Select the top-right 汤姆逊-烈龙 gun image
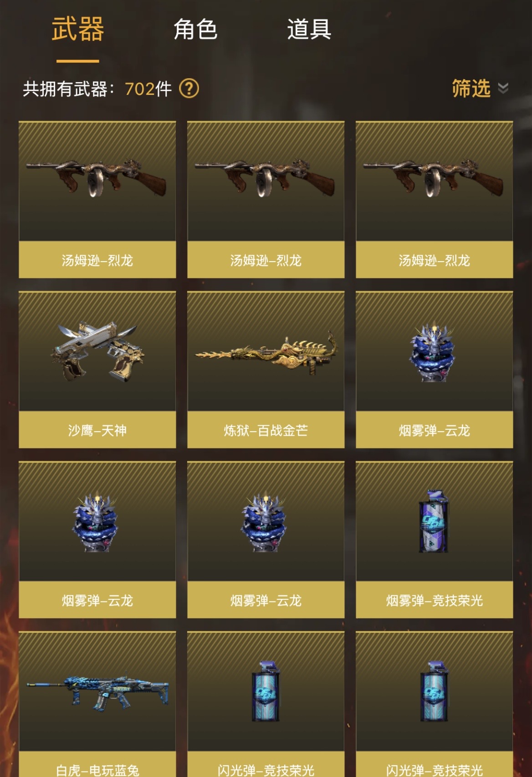 (434, 178)
